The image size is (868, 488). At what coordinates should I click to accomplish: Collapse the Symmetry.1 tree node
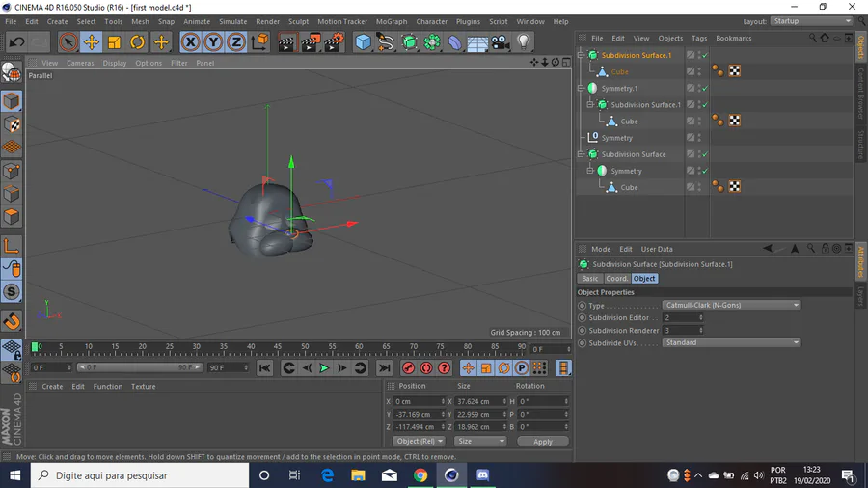582,89
